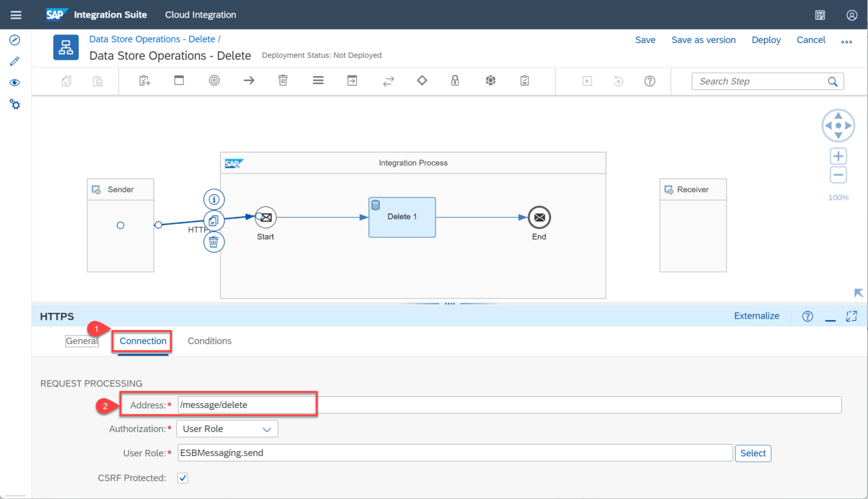868x499 pixels.
Task: Click the Paste toolbar icon
Action: [98, 81]
